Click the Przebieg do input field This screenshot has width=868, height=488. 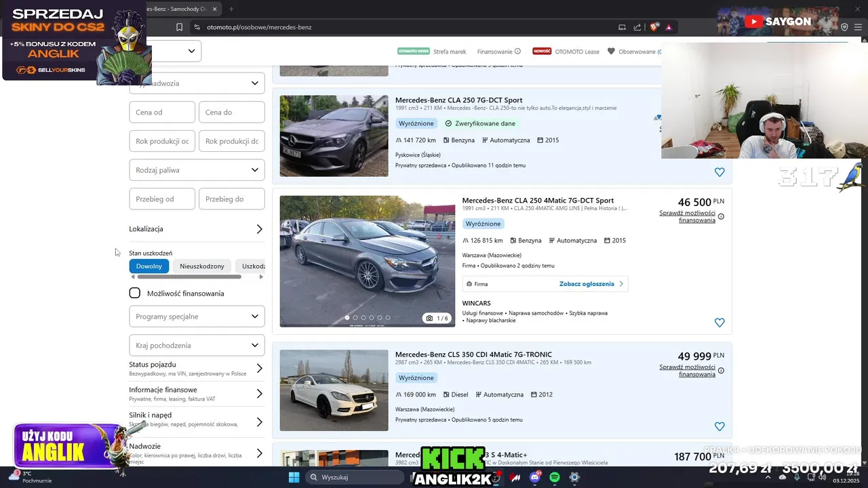232,199
